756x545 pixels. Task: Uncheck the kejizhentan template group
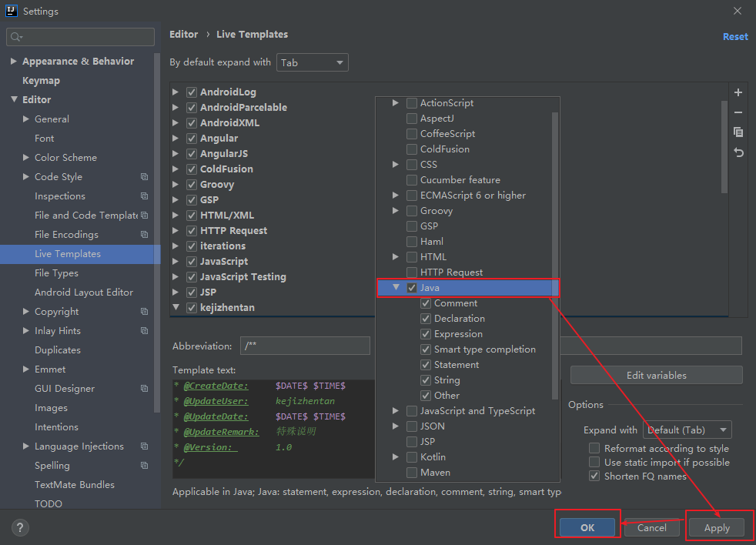pos(192,308)
